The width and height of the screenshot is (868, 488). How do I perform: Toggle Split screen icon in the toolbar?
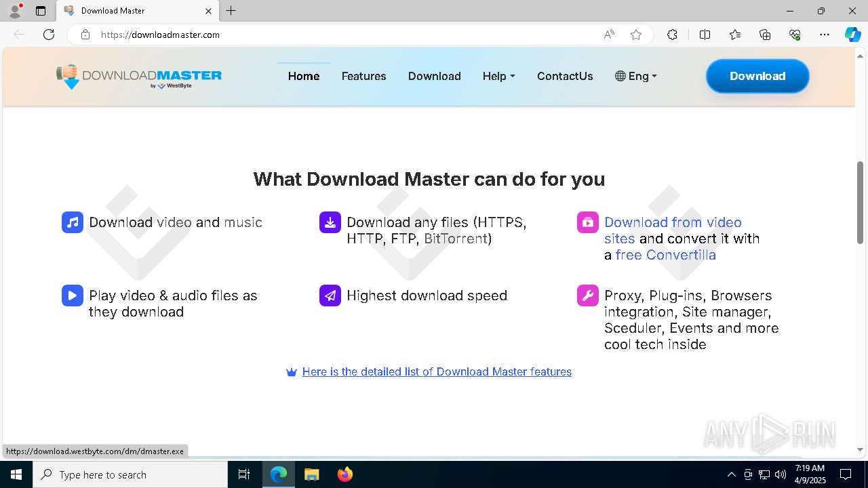705,35
